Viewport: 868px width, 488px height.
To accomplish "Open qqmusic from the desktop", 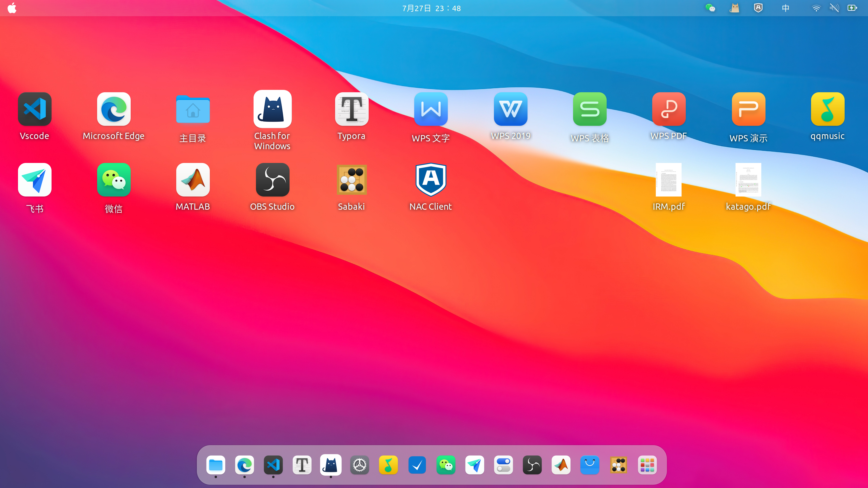I will tap(828, 109).
